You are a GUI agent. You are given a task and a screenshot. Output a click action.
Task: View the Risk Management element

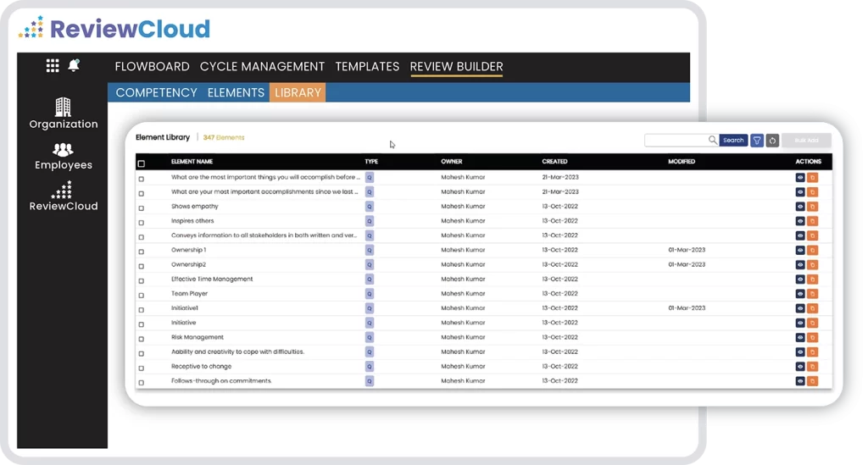[800, 338]
